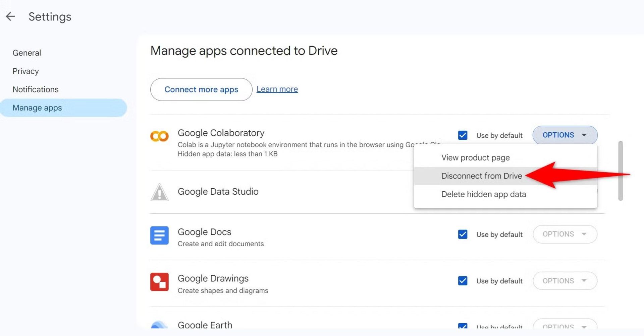Disable Use by default for Google Drawings
Screen dimensions: 644x336
click(x=463, y=281)
